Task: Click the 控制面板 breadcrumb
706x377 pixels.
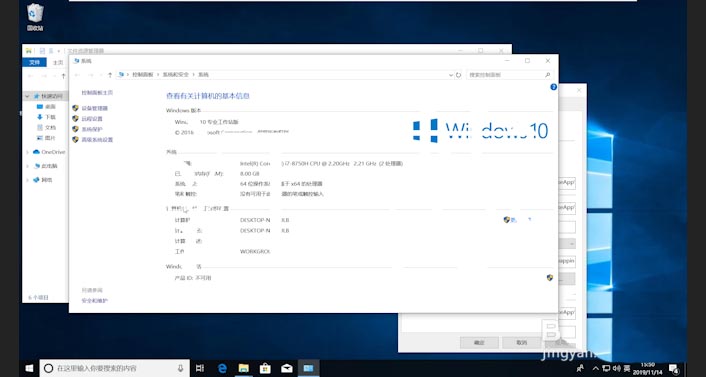Action: click(142, 75)
